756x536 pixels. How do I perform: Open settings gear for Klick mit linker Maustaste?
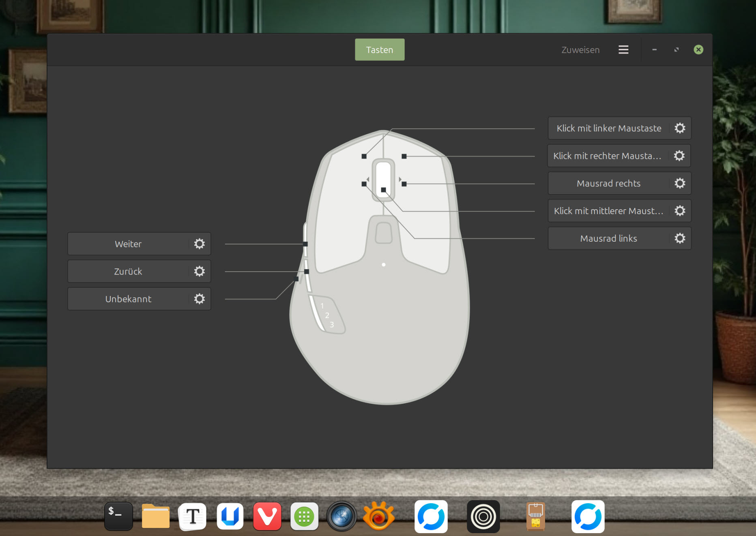680,128
